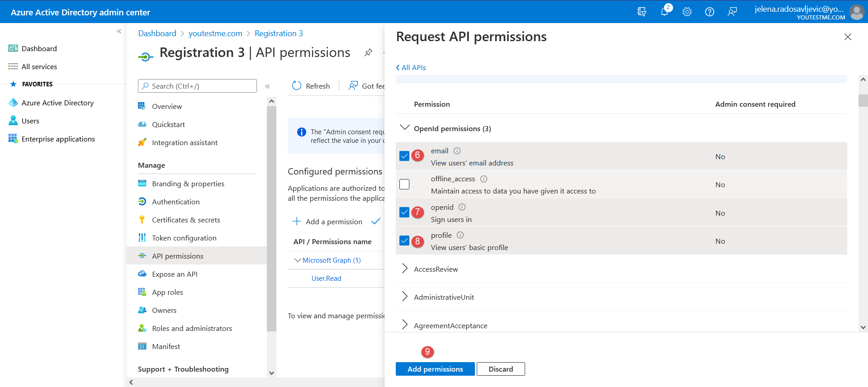Click the help question mark icon

click(709, 12)
